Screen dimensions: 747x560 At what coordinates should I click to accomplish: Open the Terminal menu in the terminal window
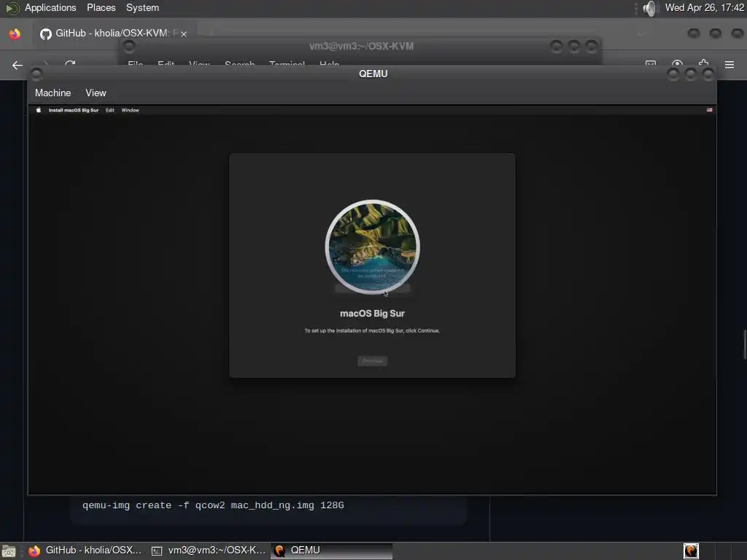coord(287,64)
